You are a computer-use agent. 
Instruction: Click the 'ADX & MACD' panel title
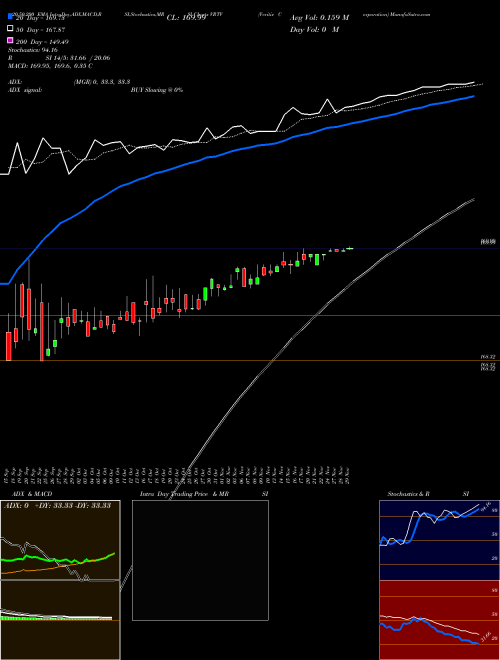click(x=32, y=494)
